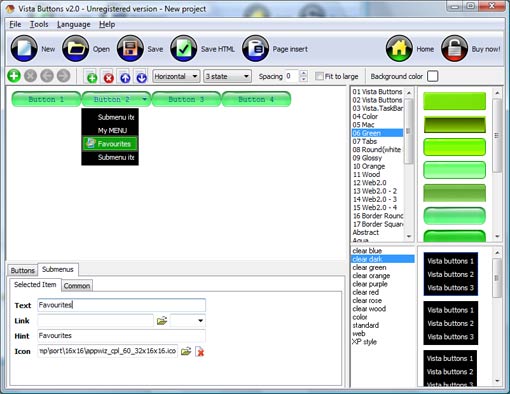
Task: Open the Language menu
Action: [74, 24]
